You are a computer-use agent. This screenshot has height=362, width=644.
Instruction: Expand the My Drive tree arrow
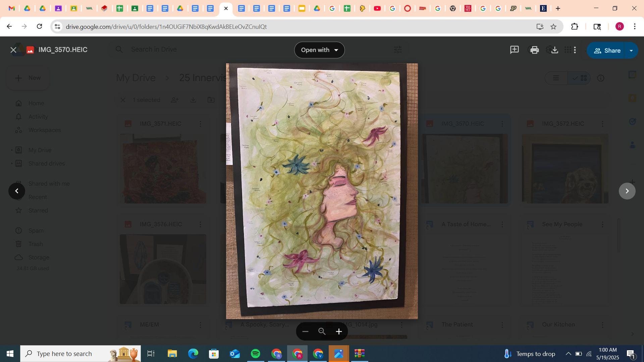tap(12, 150)
